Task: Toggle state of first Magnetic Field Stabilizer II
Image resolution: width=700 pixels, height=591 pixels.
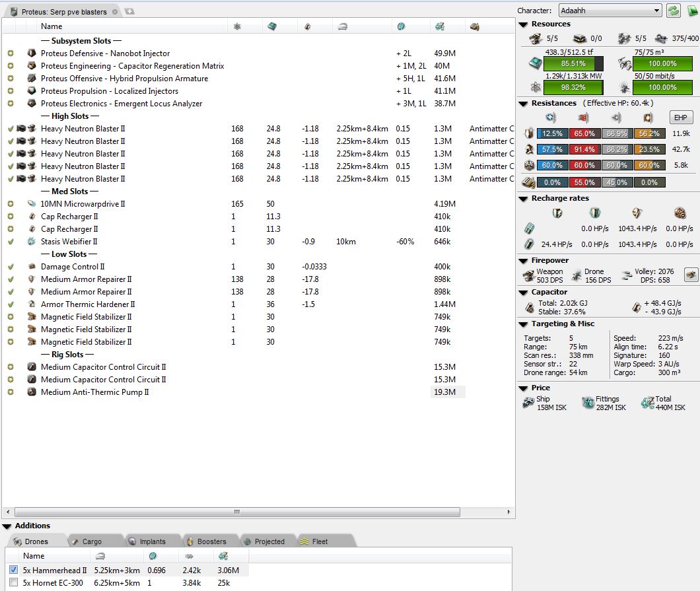Action: [11, 316]
